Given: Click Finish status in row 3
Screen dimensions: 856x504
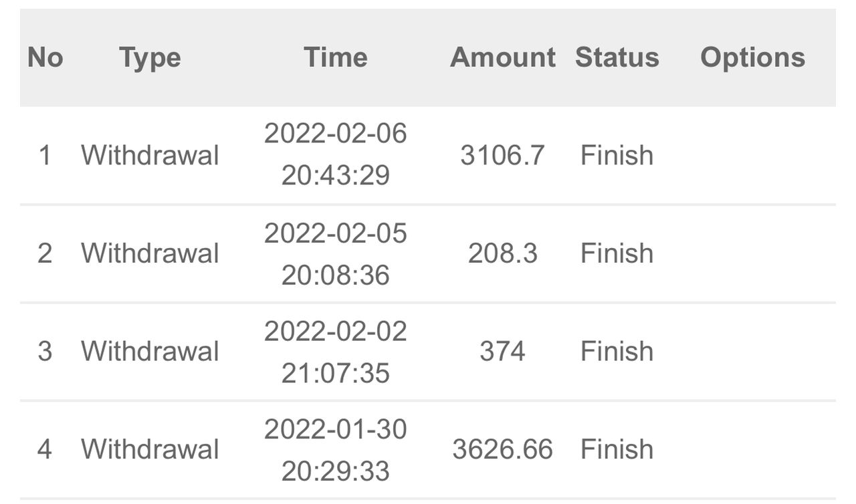Looking at the screenshot, I should (x=617, y=352).
